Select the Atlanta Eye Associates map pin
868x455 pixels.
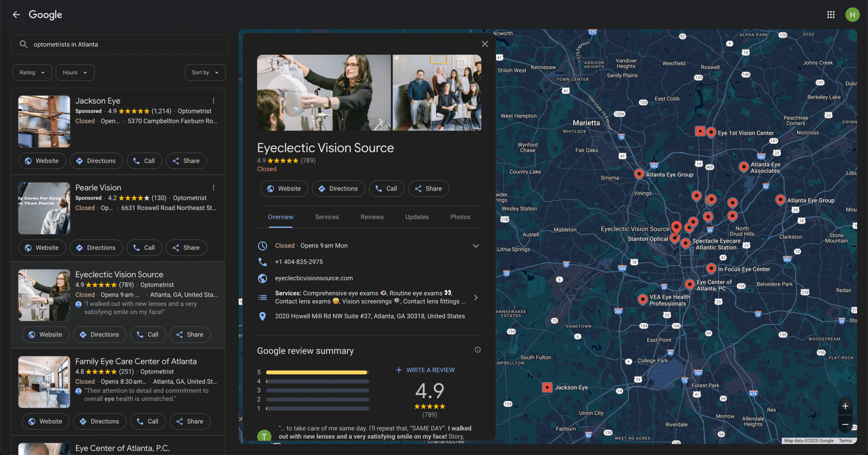[744, 167]
